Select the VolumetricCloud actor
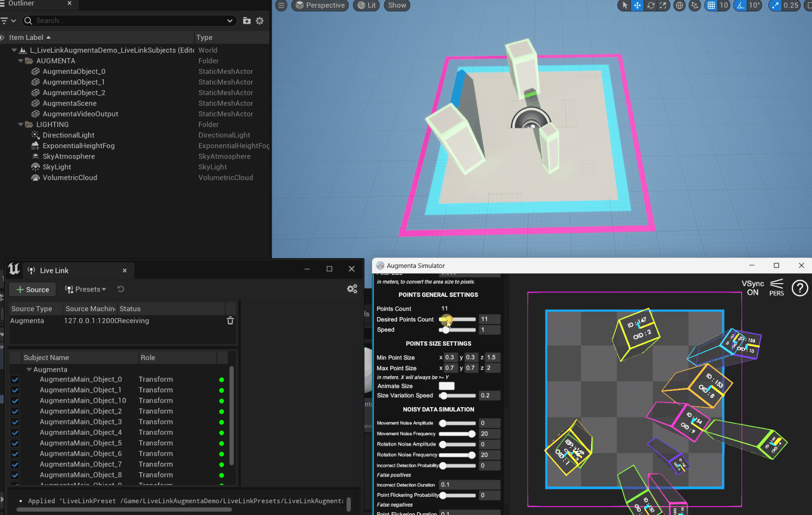Screen dimensions: 812x515 coord(70,178)
